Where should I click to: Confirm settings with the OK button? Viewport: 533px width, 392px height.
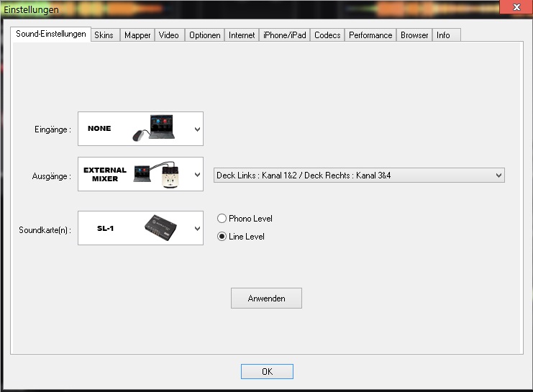(x=267, y=371)
